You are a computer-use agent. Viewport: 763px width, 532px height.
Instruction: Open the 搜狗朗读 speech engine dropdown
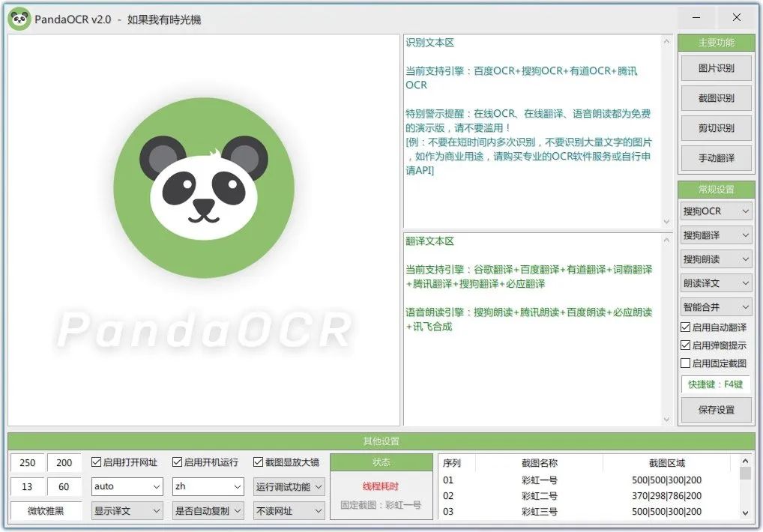[x=716, y=259]
